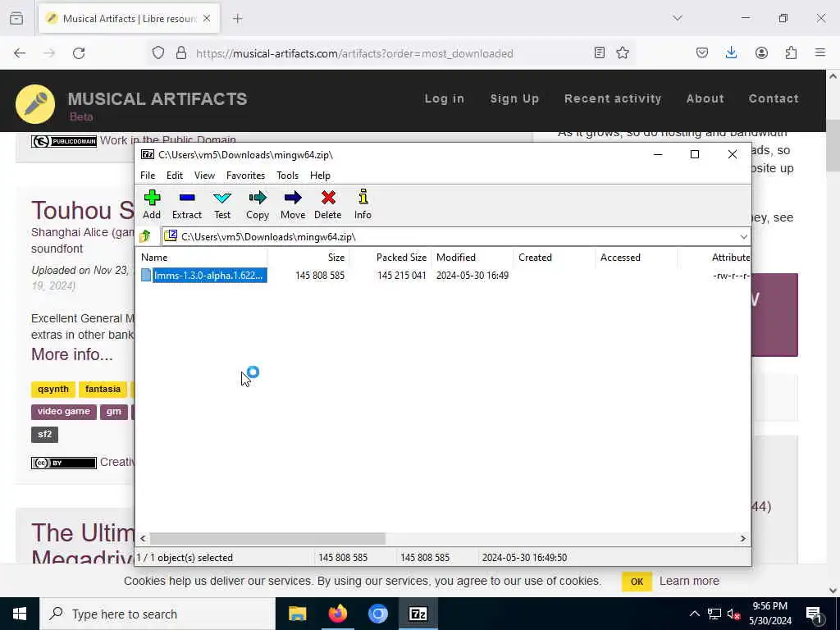Open the Firefox downloads panel
Screen dimensions: 840x630
731,52
